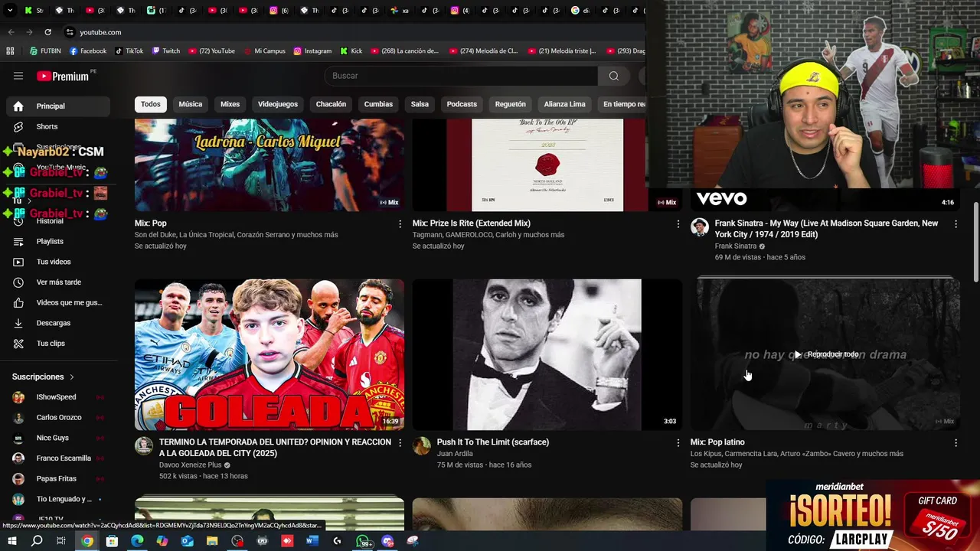
Task: Open the site information icon beside youtube.com
Action: [70, 32]
